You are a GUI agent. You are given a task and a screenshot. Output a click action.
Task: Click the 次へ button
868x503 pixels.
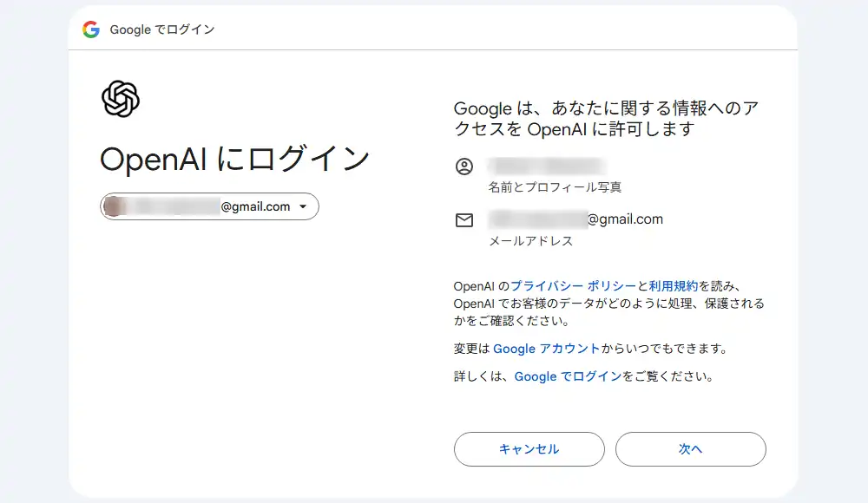tap(690, 448)
